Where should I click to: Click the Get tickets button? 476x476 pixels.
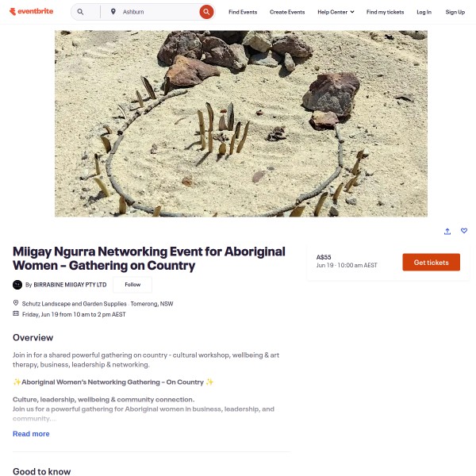[x=431, y=263]
